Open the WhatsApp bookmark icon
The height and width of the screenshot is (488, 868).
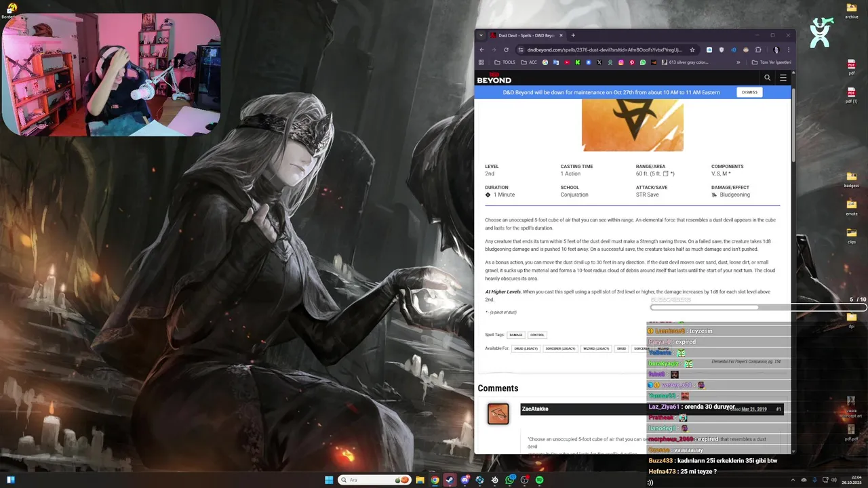click(x=643, y=62)
